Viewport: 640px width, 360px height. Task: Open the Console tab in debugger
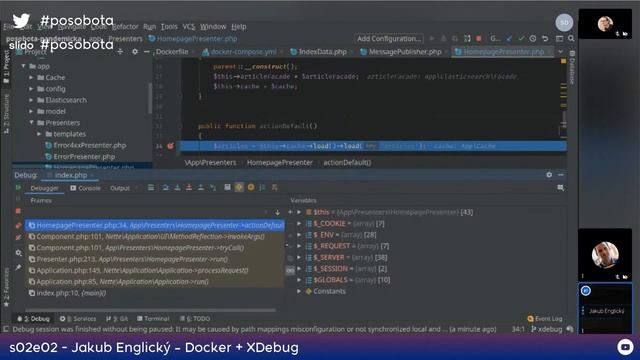tap(85, 188)
